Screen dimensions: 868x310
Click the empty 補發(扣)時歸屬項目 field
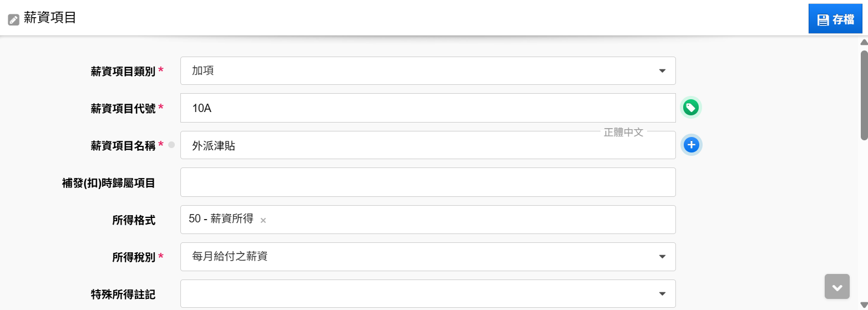[428, 182]
